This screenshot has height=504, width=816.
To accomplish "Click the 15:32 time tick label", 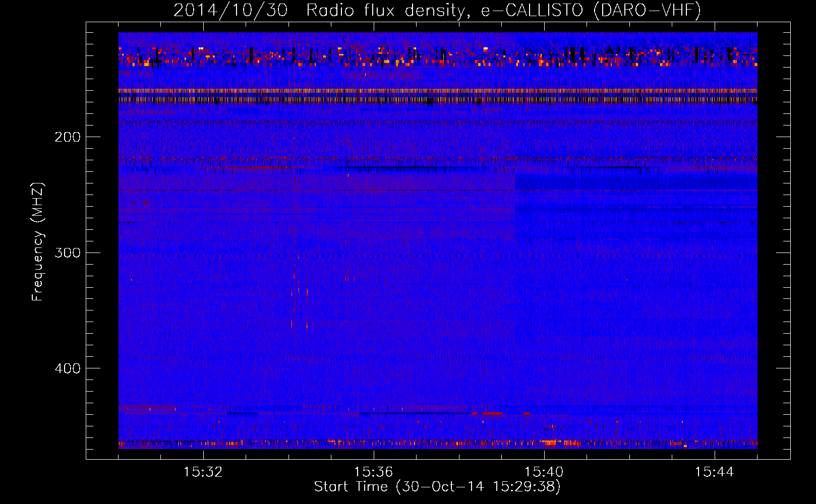I will tap(203, 472).
